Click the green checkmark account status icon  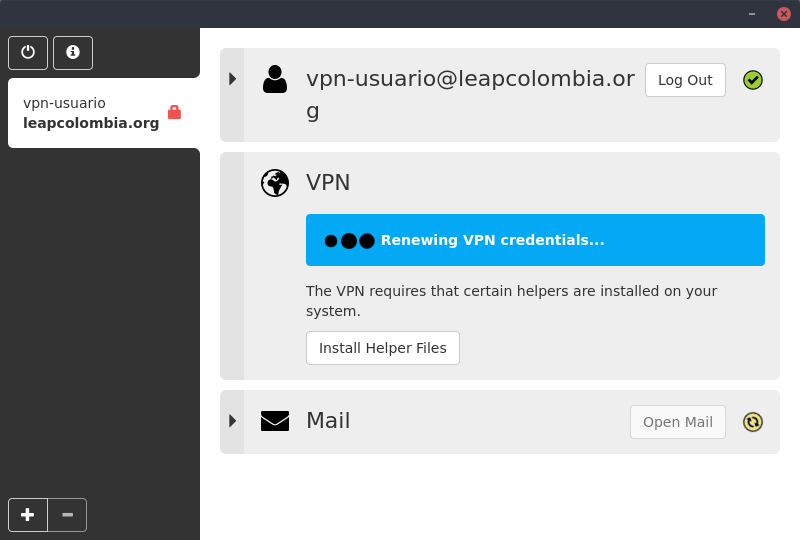753,80
